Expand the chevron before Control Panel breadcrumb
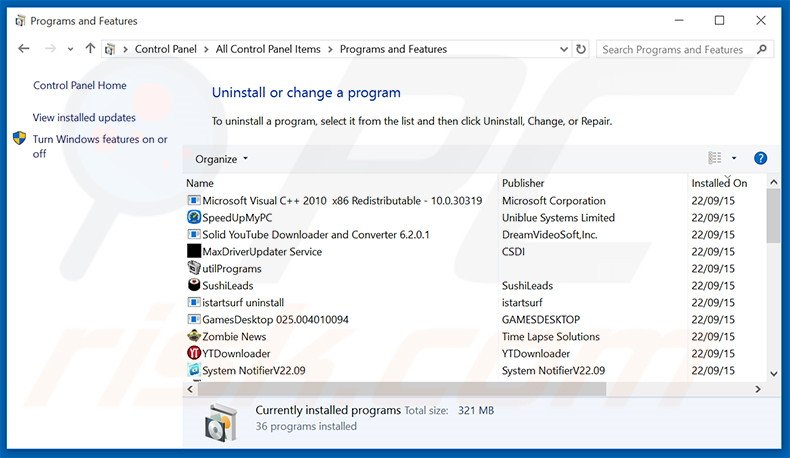This screenshot has width=790, height=458. tap(125, 49)
